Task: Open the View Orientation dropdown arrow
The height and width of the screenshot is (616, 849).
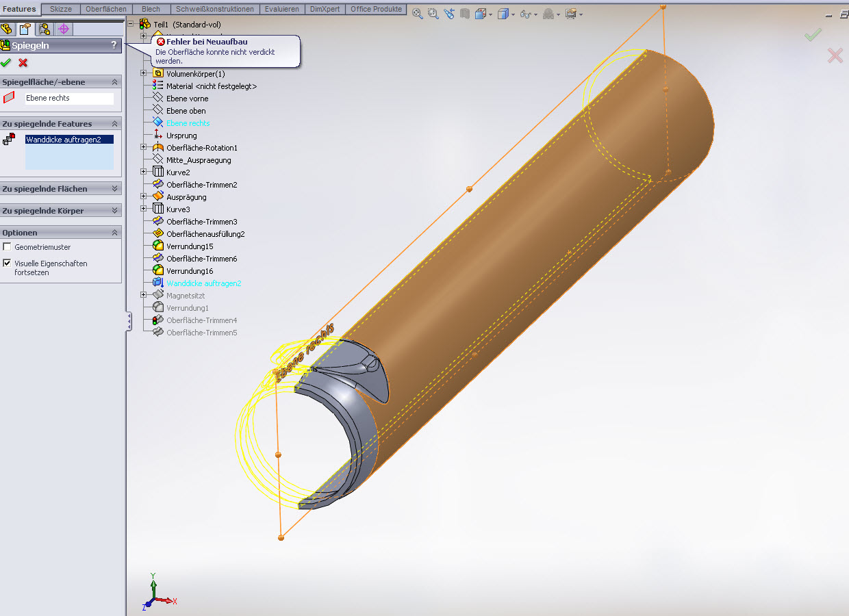Action: pyautogui.click(x=490, y=14)
